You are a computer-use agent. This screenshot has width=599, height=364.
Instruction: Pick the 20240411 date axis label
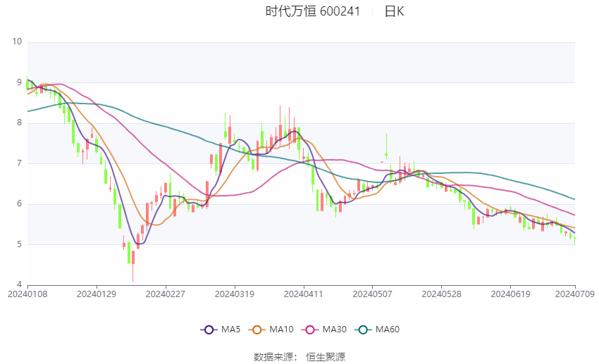click(303, 293)
